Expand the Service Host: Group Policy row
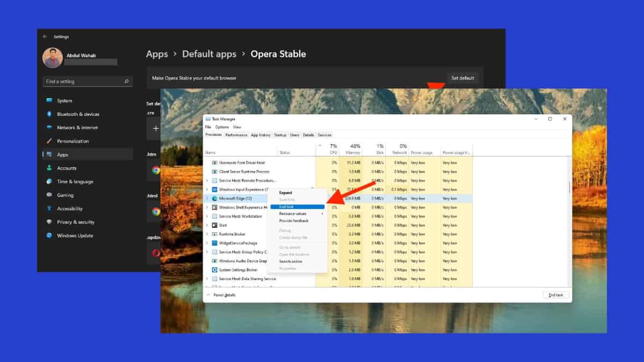This screenshot has width=644, height=362. [207, 252]
